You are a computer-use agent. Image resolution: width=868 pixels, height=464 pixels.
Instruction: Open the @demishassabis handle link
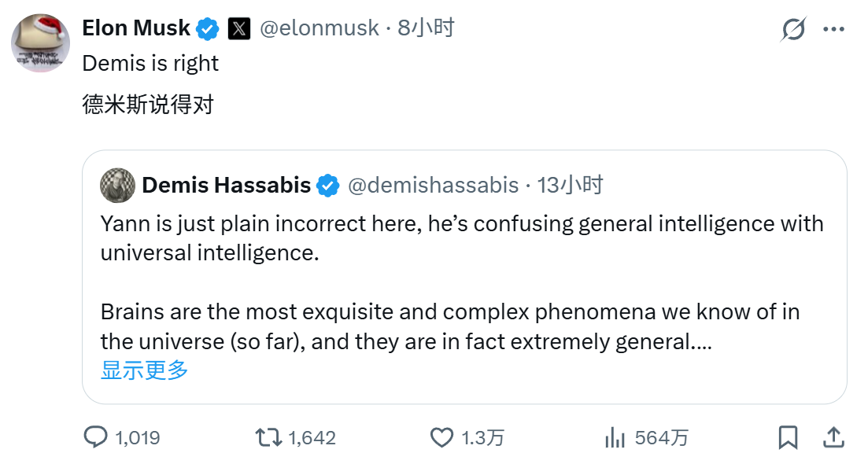coord(433,186)
